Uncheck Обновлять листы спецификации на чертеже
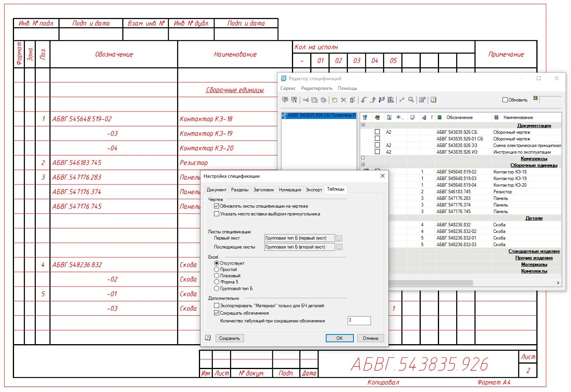 pyautogui.click(x=217, y=206)
